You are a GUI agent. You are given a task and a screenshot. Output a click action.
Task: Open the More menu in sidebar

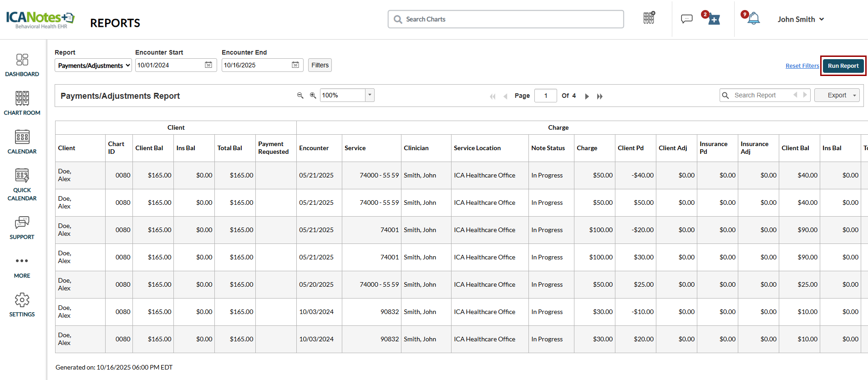pos(22,266)
